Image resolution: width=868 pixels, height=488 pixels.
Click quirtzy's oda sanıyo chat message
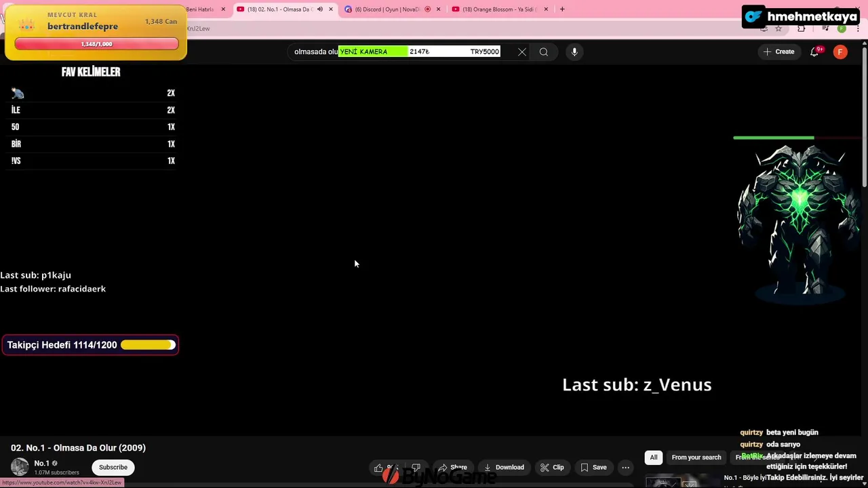(770, 445)
